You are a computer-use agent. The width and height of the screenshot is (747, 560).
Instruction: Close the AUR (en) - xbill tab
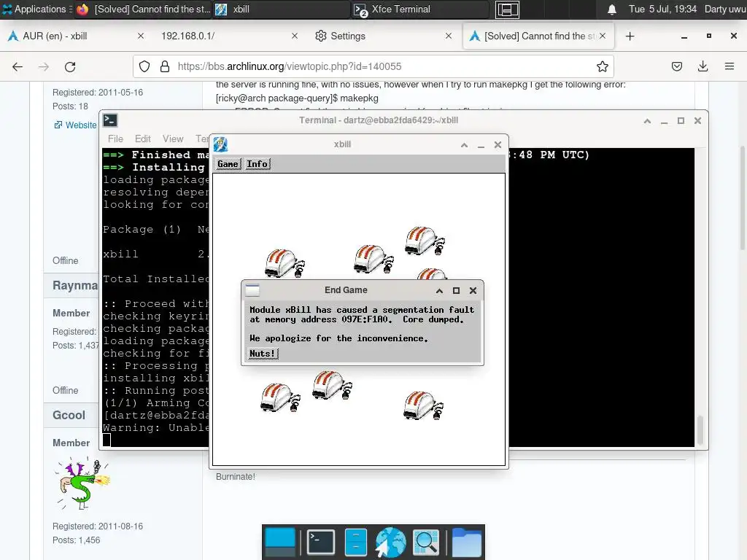point(141,36)
